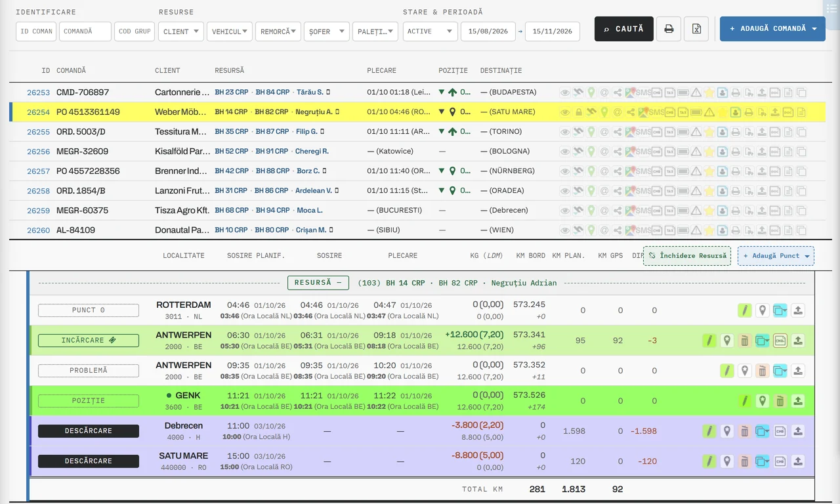Image resolution: width=840 pixels, height=504 pixels.
Task: Click the SMS icon in the CMD-706897 row
Action: 644,93
